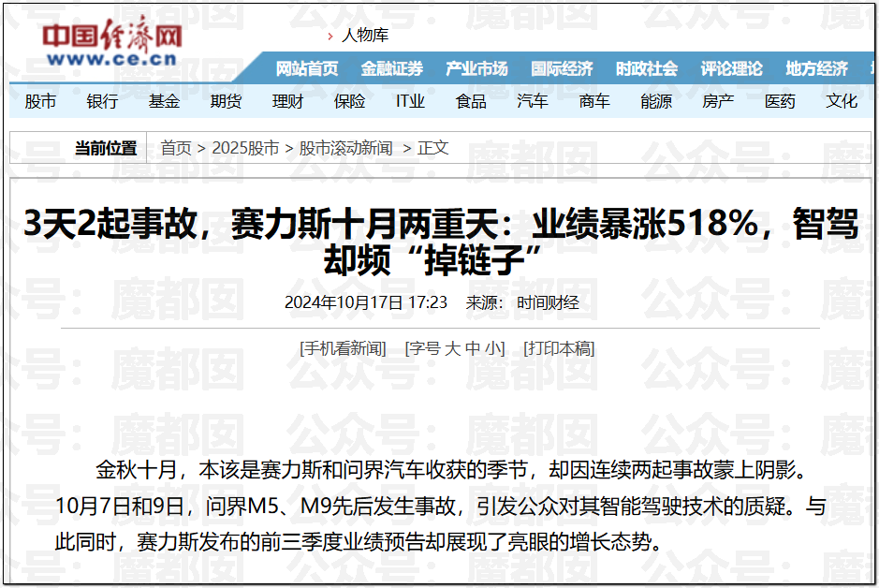Click 正文 in the breadcrumb
This screenshot has height=588, width=879.
point(432,148)
